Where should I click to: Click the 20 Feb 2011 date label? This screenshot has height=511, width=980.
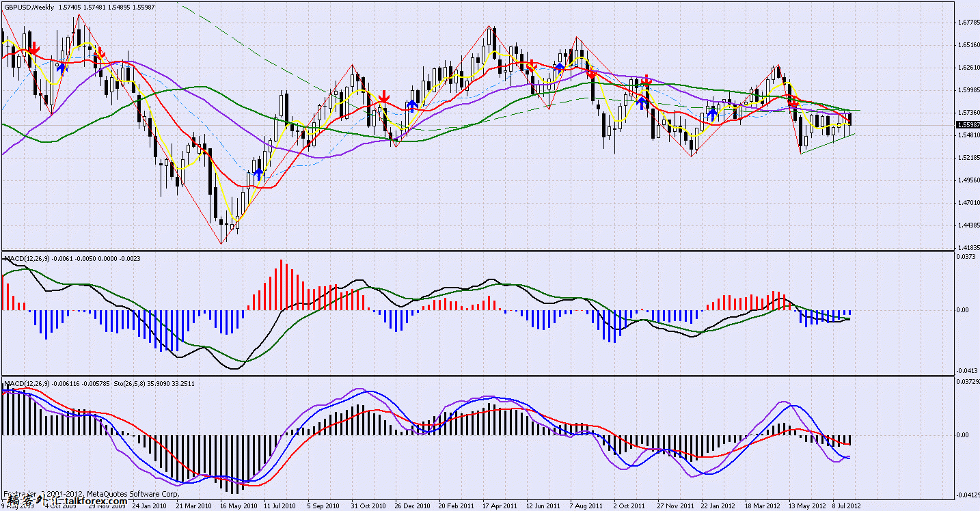456,506
